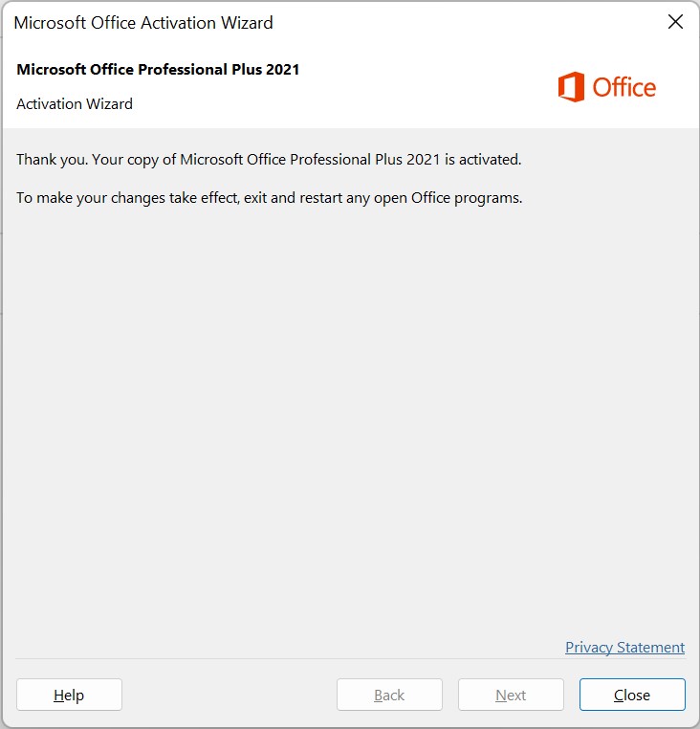Open the Privacy Statement link
The height and width of the screenshot is (729, 700).
pos(624,647)
